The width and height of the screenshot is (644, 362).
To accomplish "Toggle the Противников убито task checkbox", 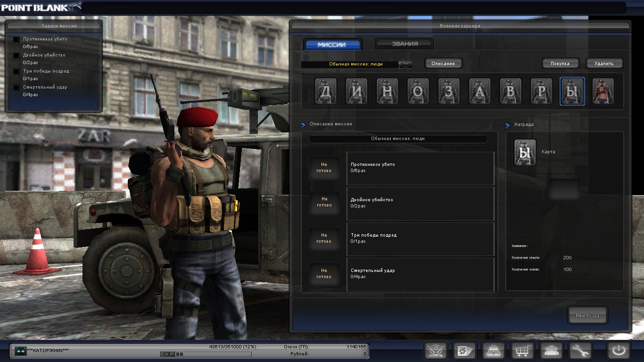I will (x=17, y=40).
